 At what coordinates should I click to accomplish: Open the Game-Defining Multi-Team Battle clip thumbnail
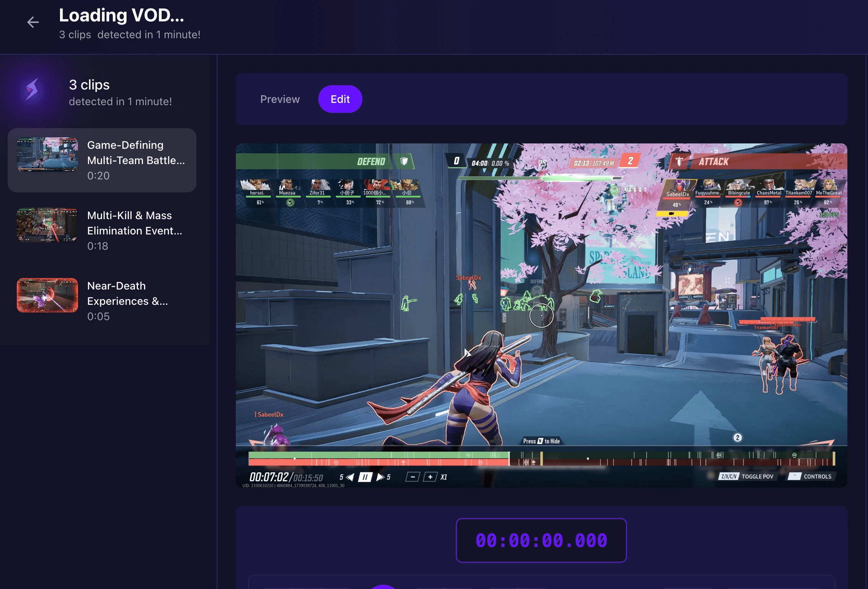pyautogui.click(x=47, y=155)
